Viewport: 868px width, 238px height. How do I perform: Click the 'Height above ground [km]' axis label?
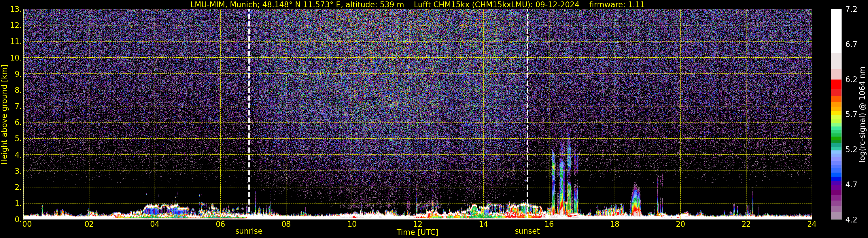click(4, 115)
